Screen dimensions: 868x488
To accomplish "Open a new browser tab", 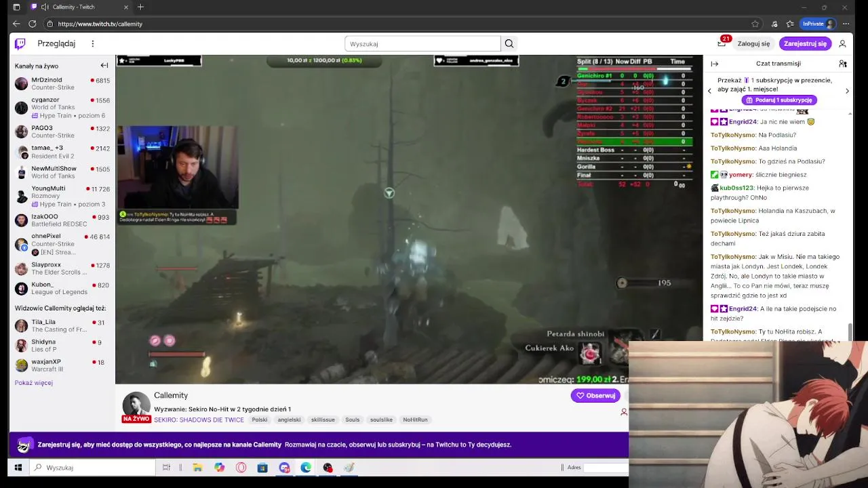I will [140, 7].
